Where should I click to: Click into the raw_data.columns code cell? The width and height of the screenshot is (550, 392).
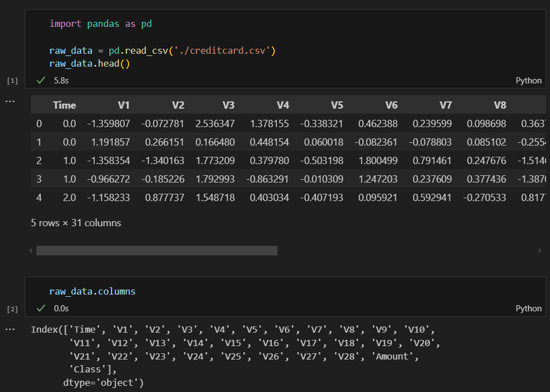(93, 291)
